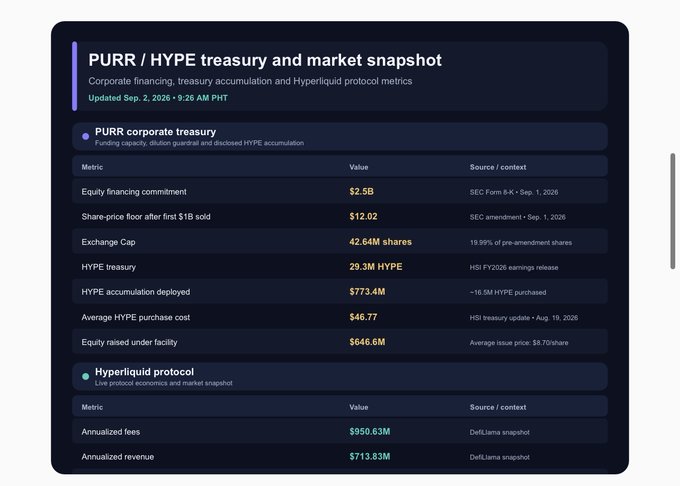Click the 'Funding capacity, dilution guardrail' description line

199,143
